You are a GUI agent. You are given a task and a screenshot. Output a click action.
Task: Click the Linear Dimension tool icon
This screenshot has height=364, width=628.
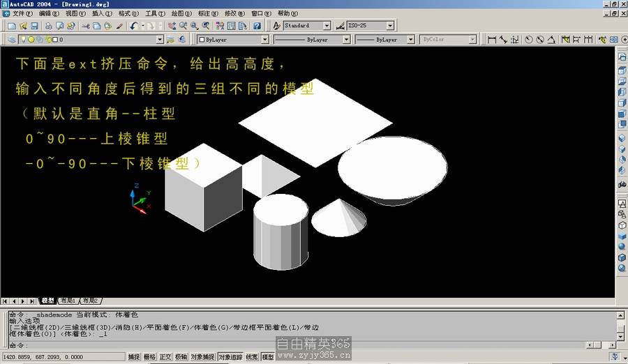click(491, 40)
